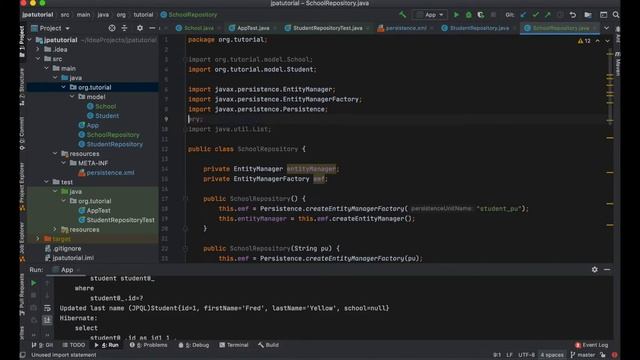Click the Git commit checkmark icon
The height and width of the screenshot is (360, 640).
click(x=536, y=15)
